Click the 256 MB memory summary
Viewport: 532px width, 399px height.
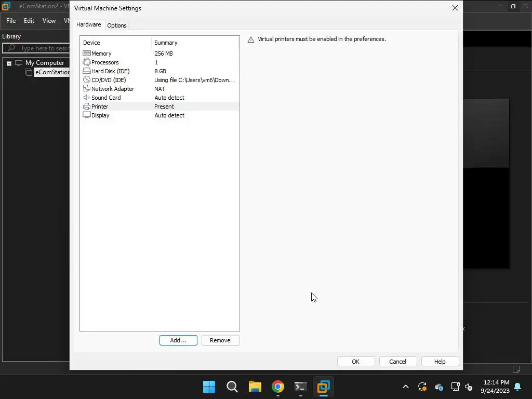coord(164,54)
